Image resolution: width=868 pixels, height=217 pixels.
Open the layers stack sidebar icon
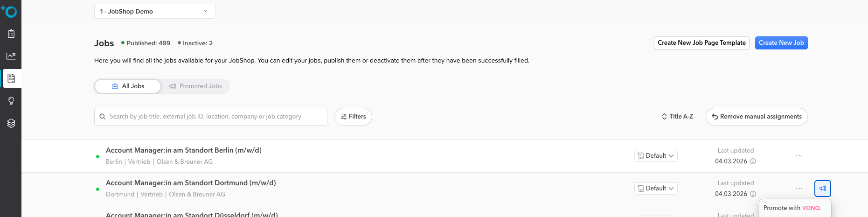11,123
